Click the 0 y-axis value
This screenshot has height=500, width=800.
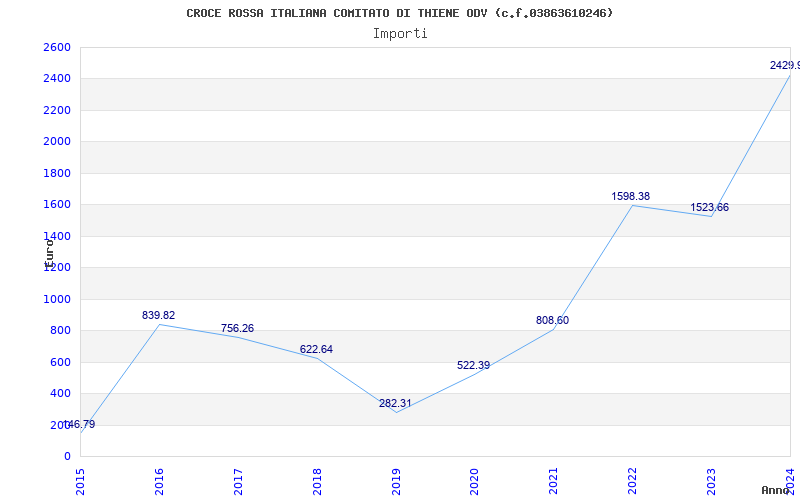[x=67, y=456]
